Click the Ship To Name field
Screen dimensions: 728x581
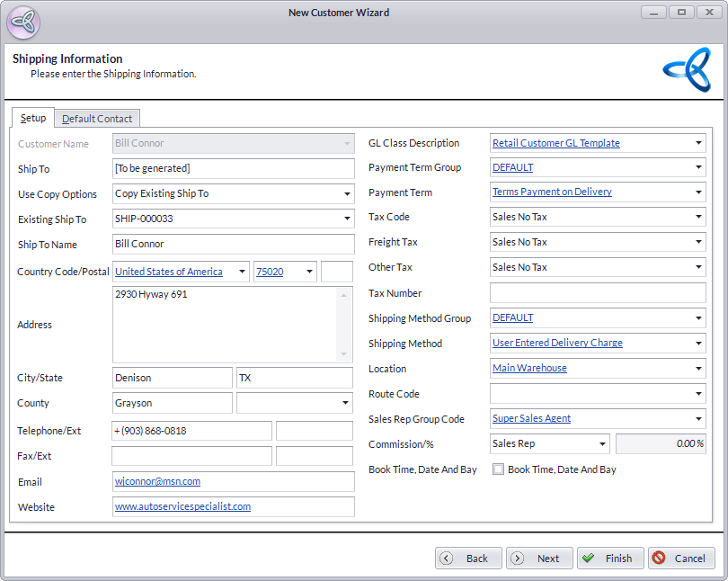(233, 245)
